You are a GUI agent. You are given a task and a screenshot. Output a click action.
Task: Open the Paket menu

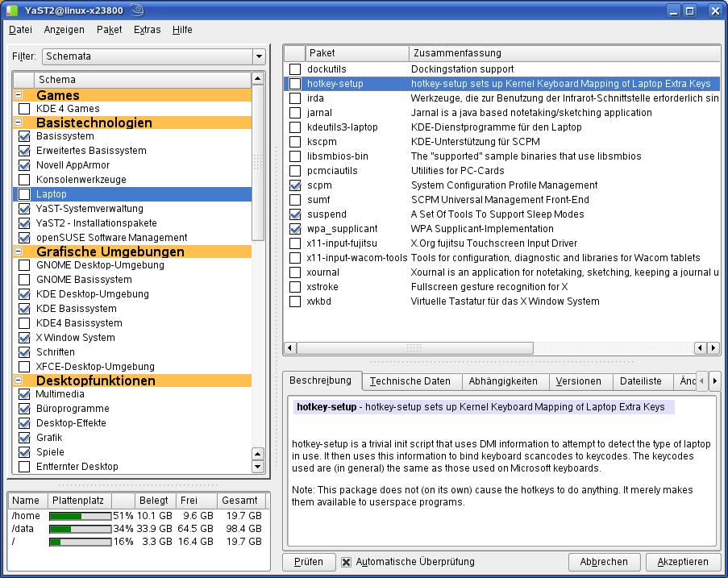[x=109, y=30]
